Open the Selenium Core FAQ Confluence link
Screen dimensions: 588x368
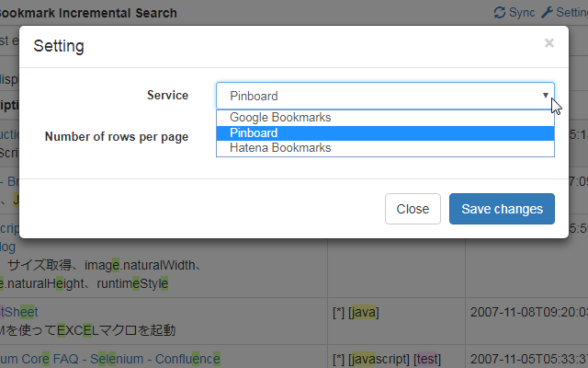[110, 359]
